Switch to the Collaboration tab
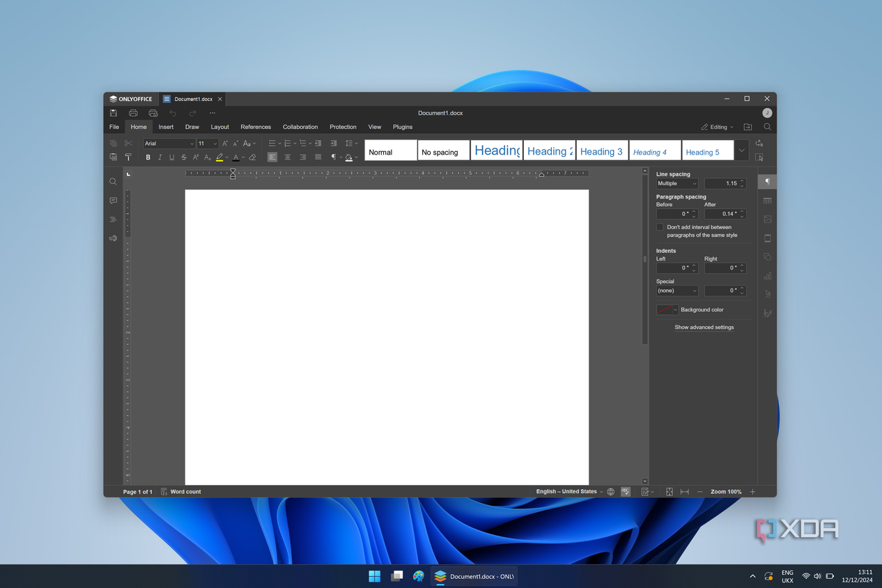882x588 pixels. [300, 127]
